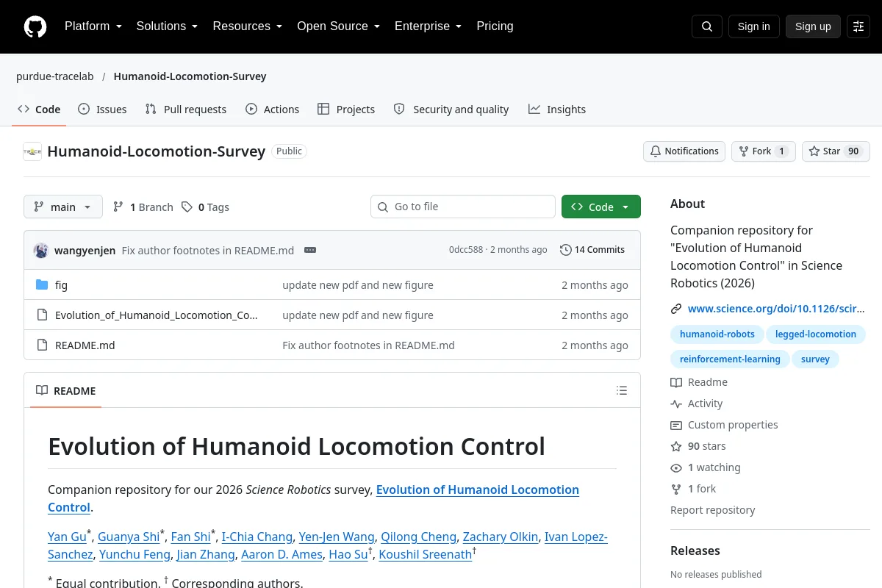Viewport: 882px width, 588px height.
Task: Open commit hash 0dcc588
Action: pyautogui.click(x=466, y=250)
